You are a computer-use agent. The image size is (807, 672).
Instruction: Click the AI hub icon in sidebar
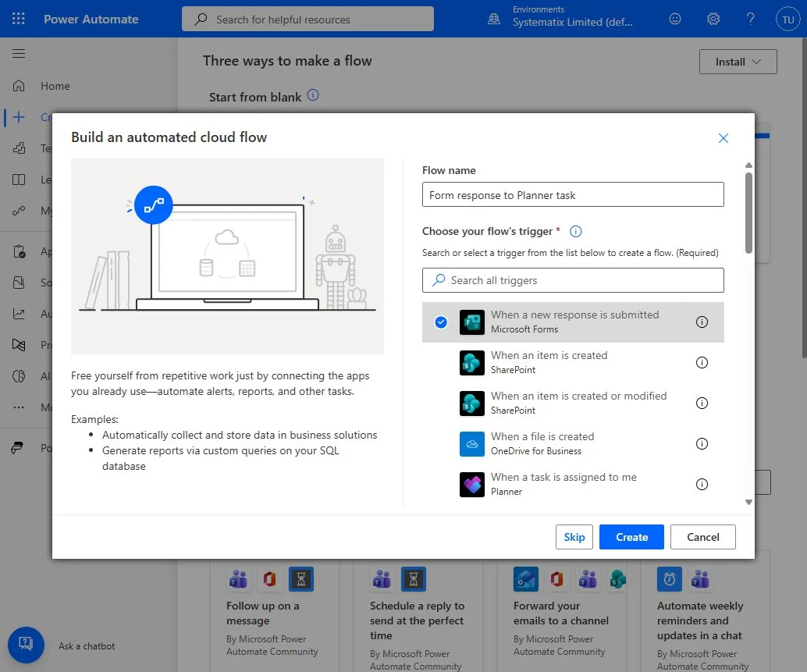19,376
